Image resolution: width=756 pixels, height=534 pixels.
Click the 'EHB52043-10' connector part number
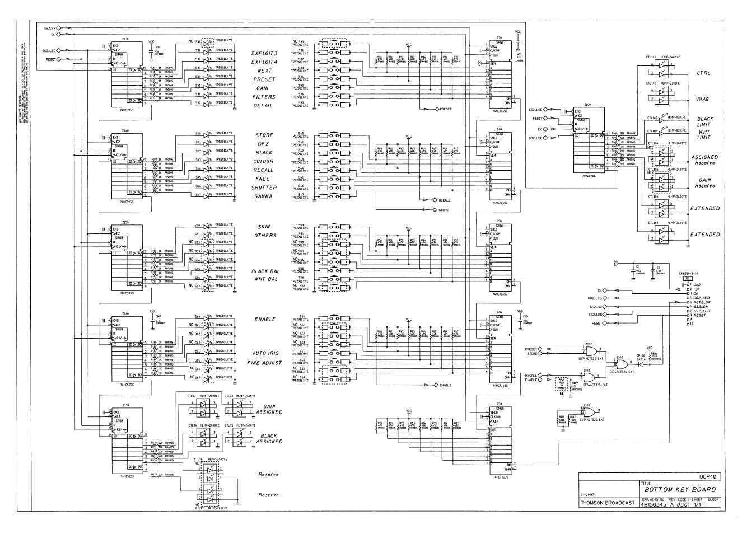689,274
